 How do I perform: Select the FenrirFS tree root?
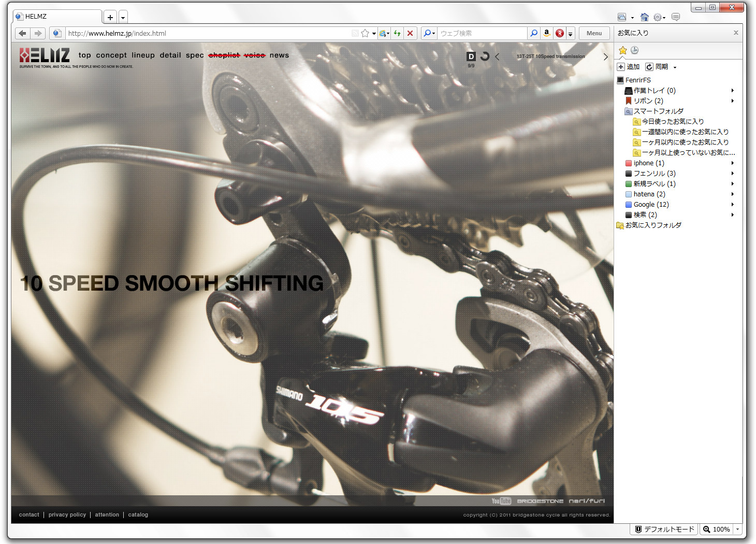(x=634, y=80)
